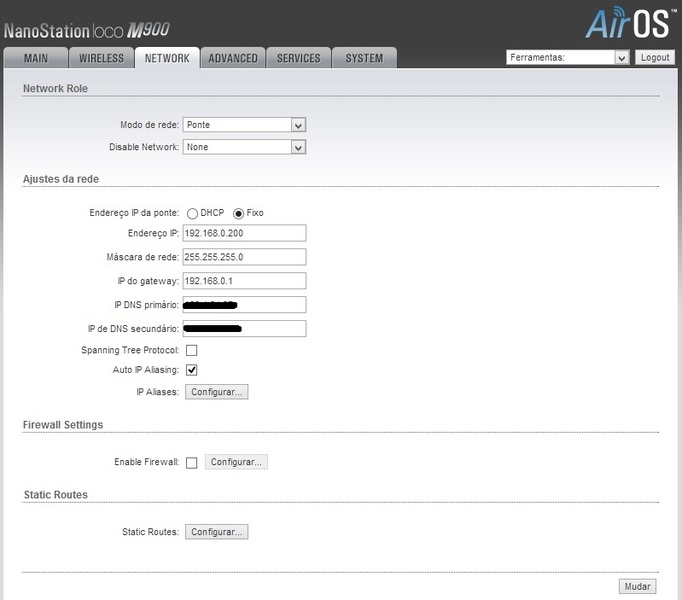
Task: Click the Endereço IP input field
Action: click(x=244, y=233)
